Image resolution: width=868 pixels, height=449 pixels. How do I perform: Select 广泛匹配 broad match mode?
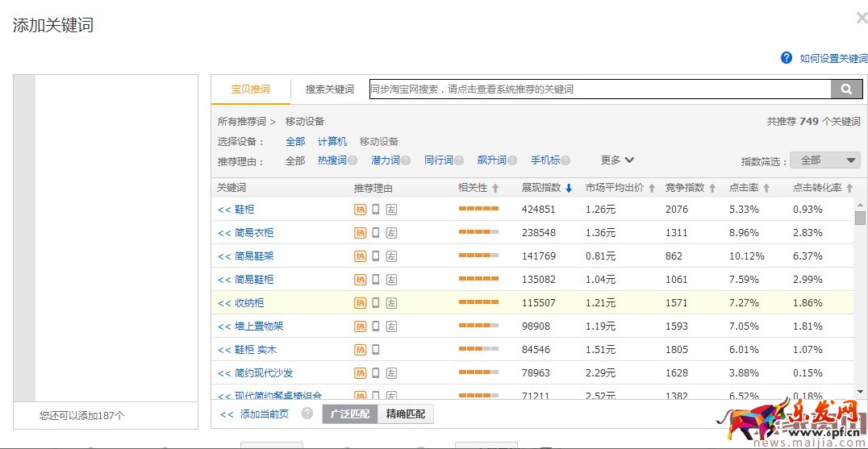[350, 414]
